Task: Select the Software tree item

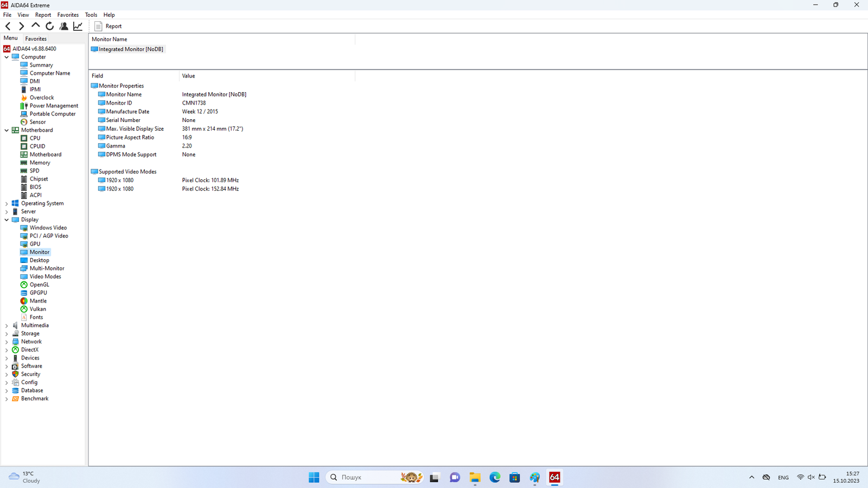Action: click(27, 366)
